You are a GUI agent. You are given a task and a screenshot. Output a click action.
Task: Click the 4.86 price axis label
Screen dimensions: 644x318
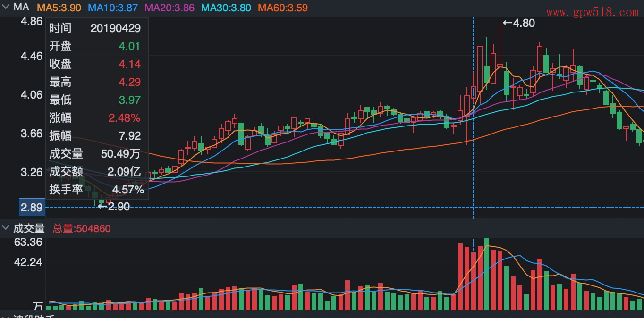point(32,21)
